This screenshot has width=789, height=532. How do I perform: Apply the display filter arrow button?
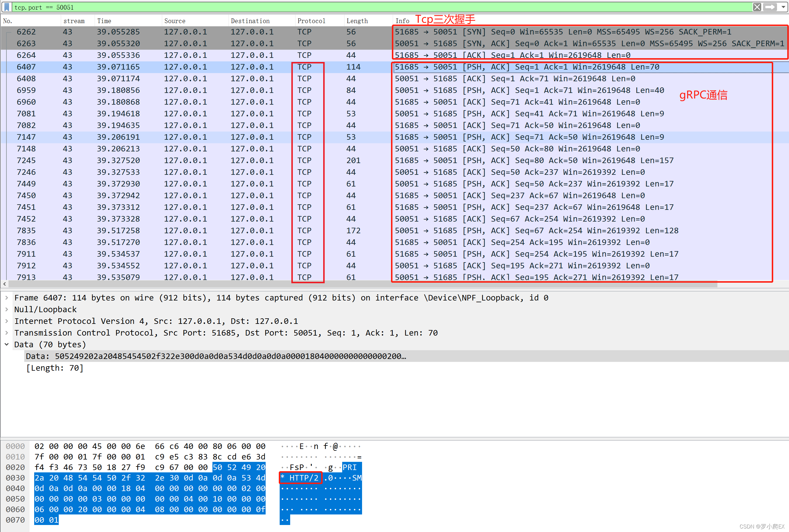click(770, 7)
